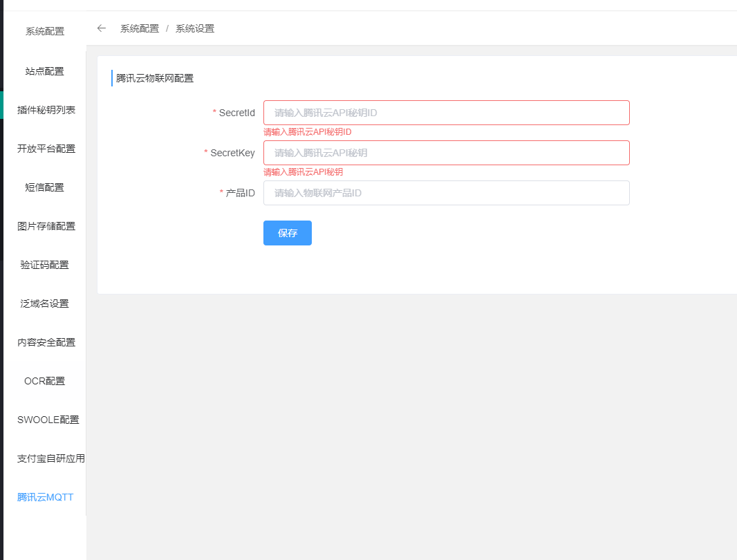
Task: Open 插件秘钥列表 menu item
Action: (46, 110)
